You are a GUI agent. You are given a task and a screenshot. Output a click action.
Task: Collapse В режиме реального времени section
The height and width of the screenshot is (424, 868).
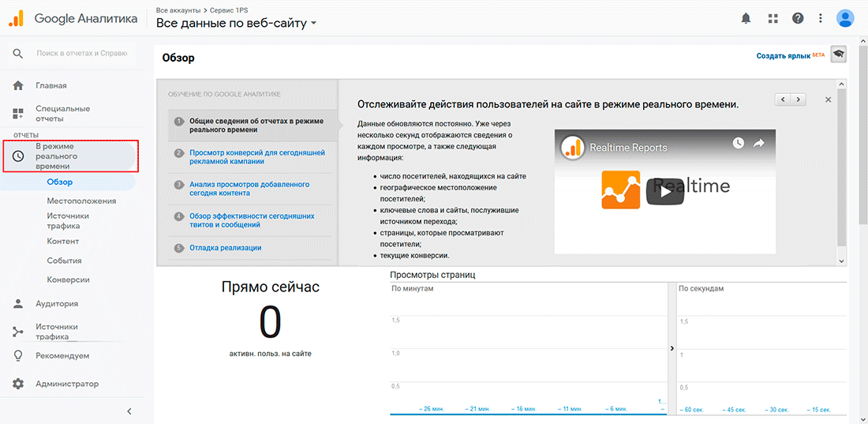tap(70, 156)
